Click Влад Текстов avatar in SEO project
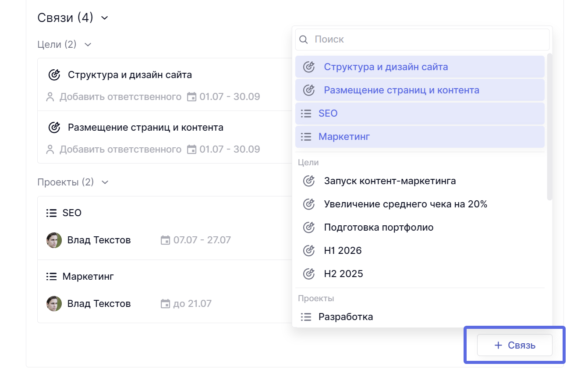The image size is (588, 381). click(54, 240)
